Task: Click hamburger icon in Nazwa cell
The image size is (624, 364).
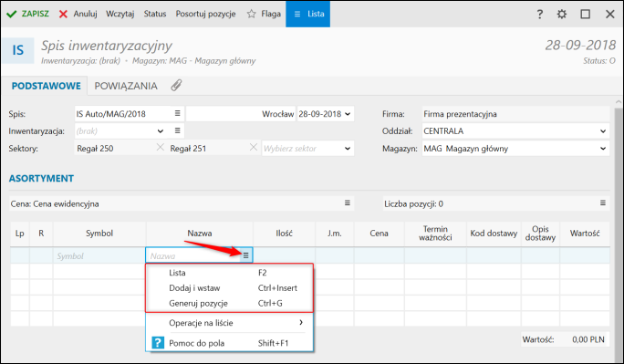Action: tap(246, 255)
